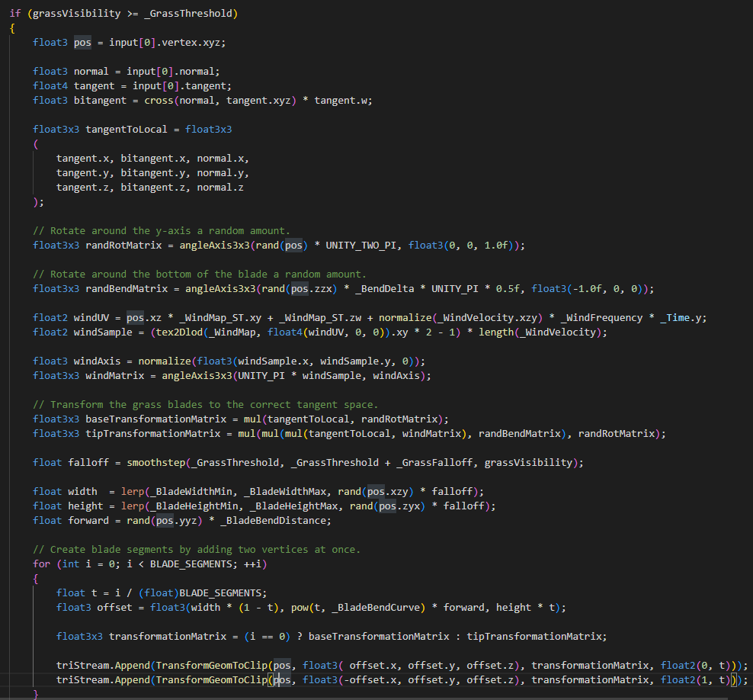The height and width of the screenshot is (700, 753).
Task: Click the comment about the correct tangent space
Action: [205, 405]
